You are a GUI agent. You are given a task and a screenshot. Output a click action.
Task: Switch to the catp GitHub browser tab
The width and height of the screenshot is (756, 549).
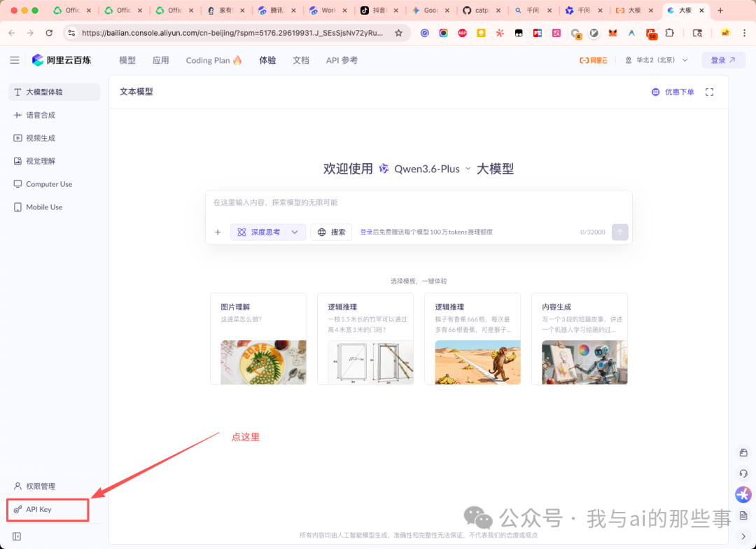tap(482, 10)
